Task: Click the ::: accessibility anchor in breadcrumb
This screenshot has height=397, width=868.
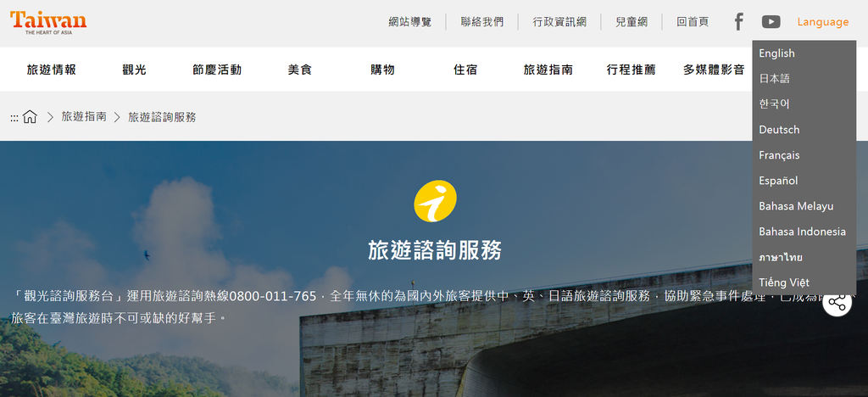Action: pos(14,118)
